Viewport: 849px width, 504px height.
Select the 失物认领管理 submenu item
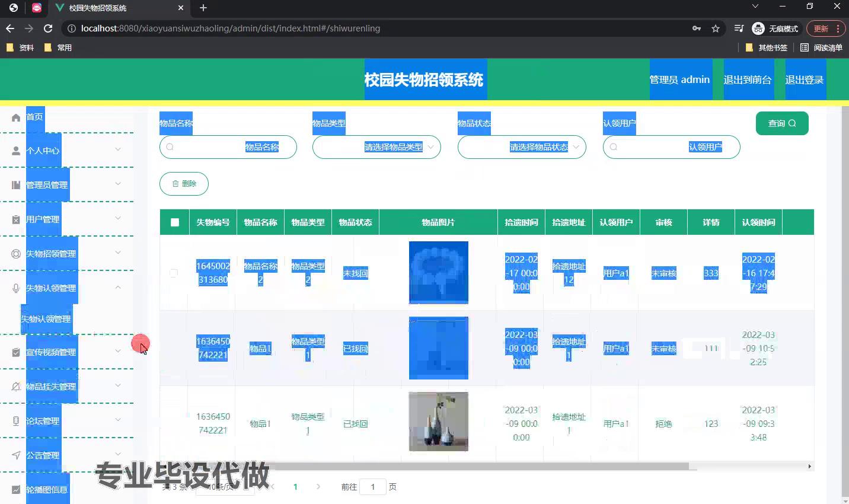click(x=46, y=319)
